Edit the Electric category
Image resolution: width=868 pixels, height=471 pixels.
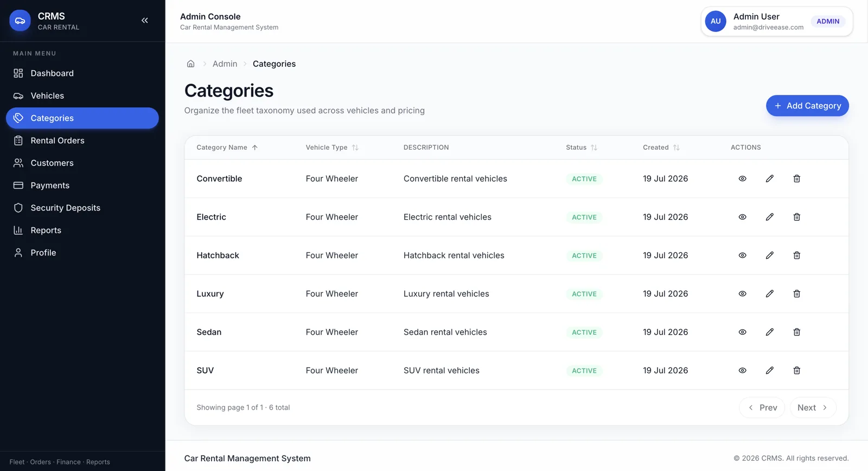point(769,217)
